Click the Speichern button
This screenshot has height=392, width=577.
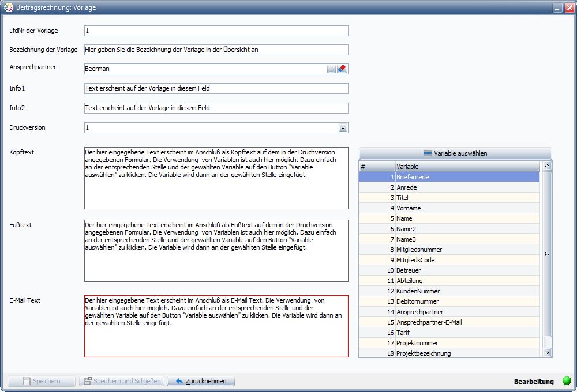click(x=41, y=381)
